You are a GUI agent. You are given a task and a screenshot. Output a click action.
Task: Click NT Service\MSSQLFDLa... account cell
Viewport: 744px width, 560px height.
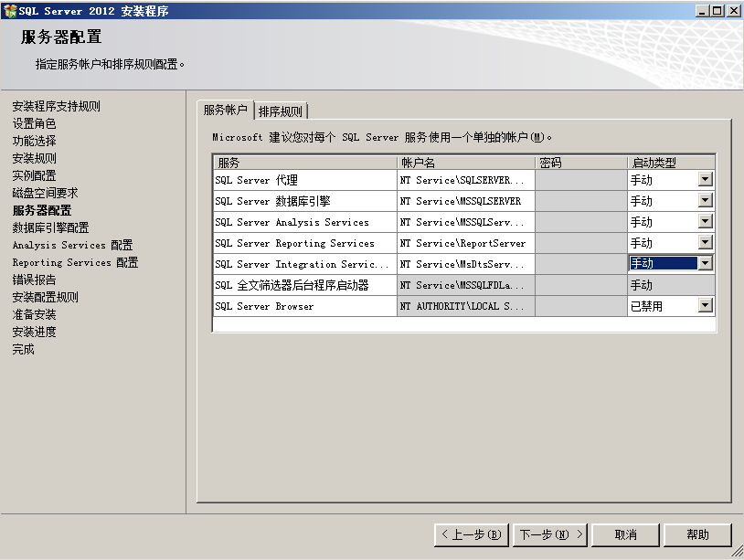466,285
